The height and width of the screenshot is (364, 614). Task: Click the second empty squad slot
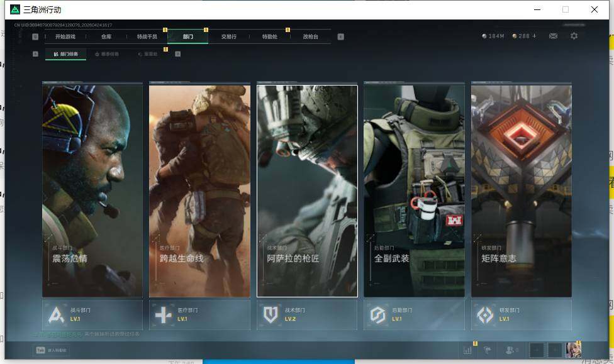click(x=555, y=350)
